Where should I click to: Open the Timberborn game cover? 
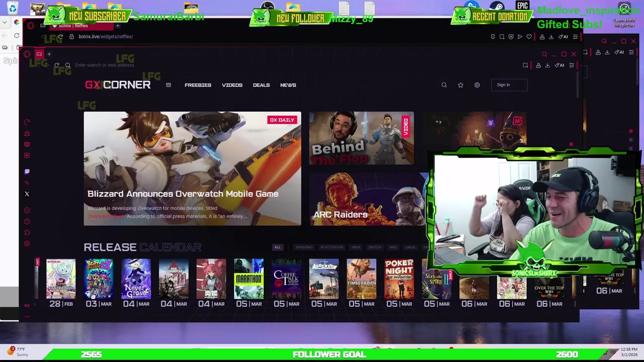tap(361, 279)
